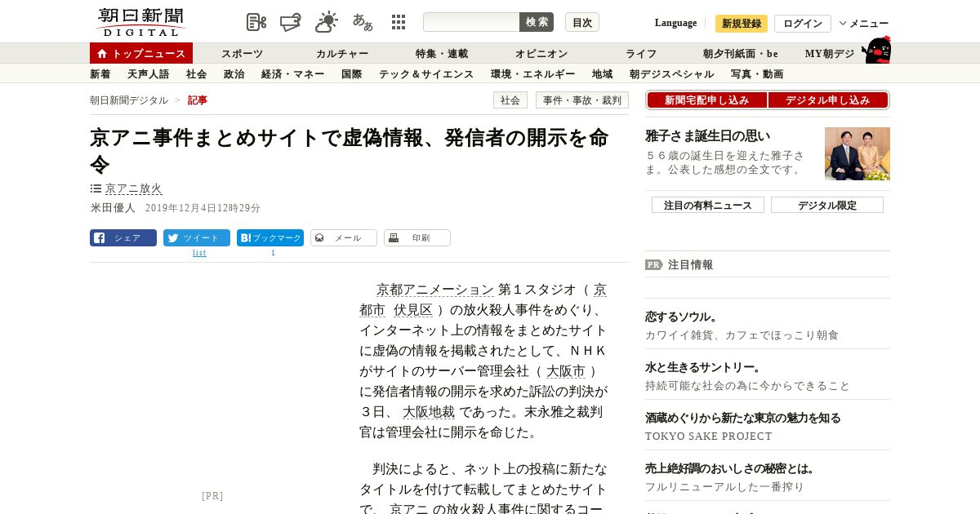This screenshot has width=980, height=514.
Task: Select 写真・動画 in sub navigation
Action: (757, 74)
